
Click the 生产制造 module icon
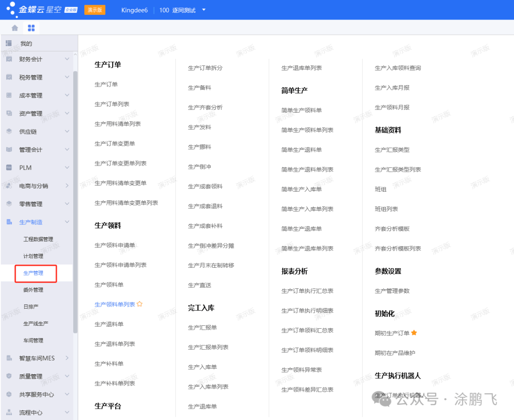(x=9, y=222)
